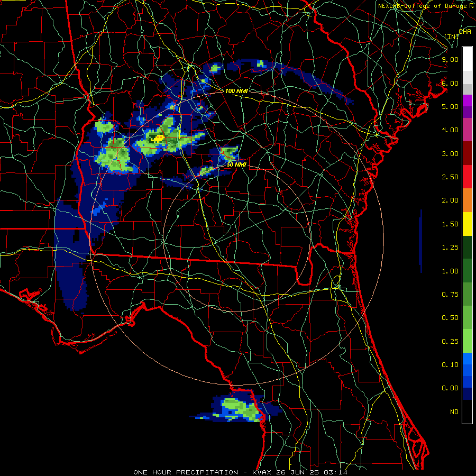Click the yellow heaviest rainfall core on map
This screenshot has height=476, width=476.
point(158,139)
